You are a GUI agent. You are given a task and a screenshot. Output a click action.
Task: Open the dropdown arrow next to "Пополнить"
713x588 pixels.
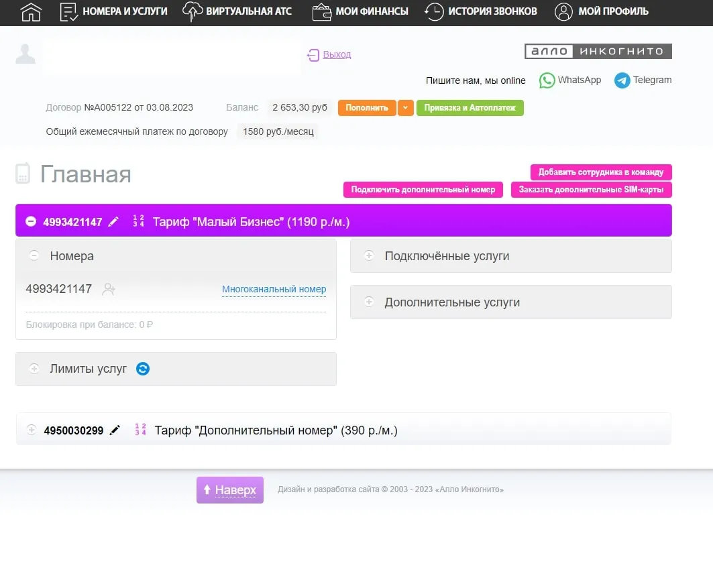[x=405, y=108]
